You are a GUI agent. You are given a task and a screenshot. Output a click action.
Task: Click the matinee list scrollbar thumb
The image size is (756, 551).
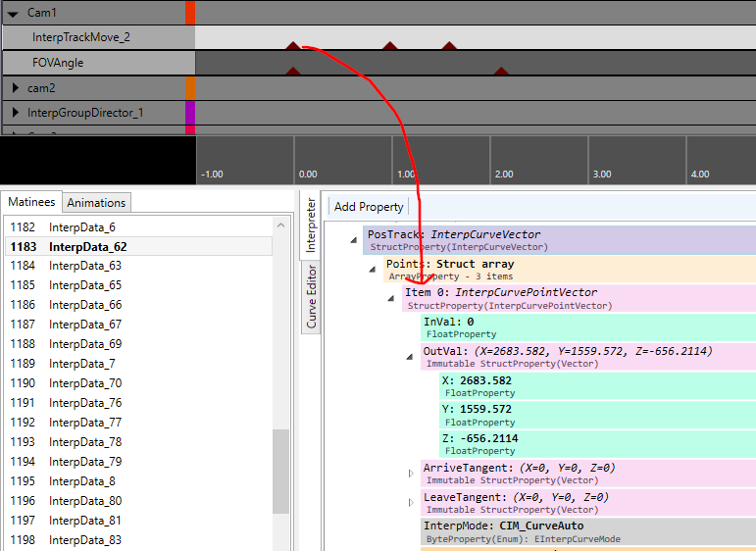280,472
